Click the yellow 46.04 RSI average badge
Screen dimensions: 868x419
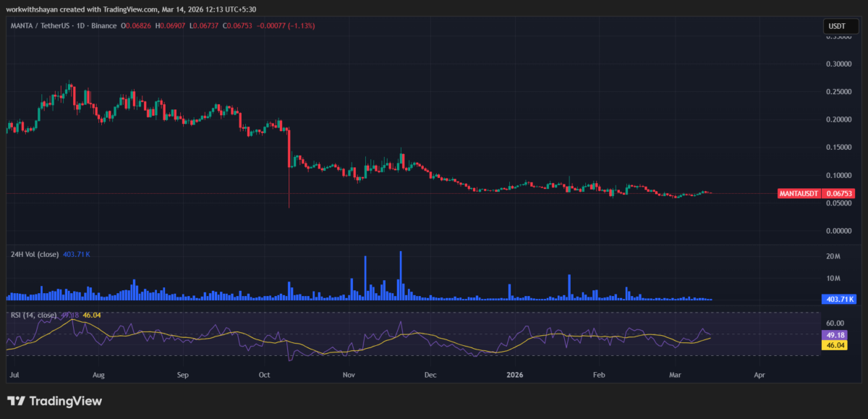click(833, 347)
